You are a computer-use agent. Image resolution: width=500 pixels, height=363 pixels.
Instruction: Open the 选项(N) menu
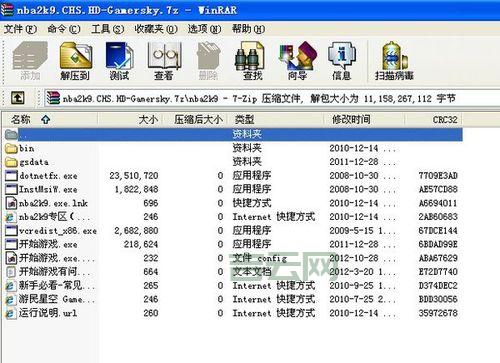[x=204, y=29]
